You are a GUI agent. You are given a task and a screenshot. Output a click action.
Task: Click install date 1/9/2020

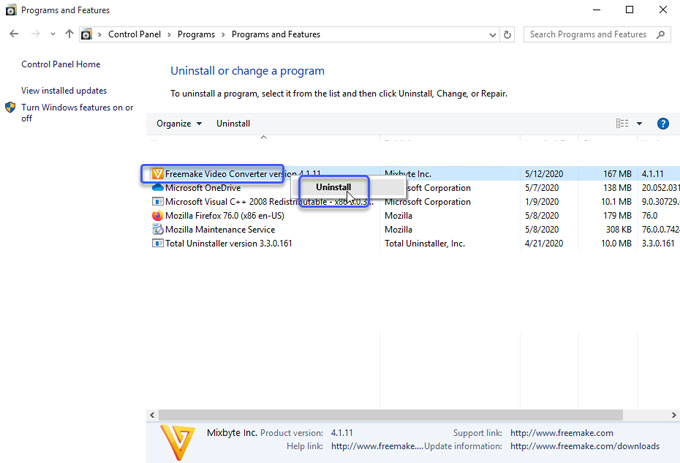(x=541, y=202)
